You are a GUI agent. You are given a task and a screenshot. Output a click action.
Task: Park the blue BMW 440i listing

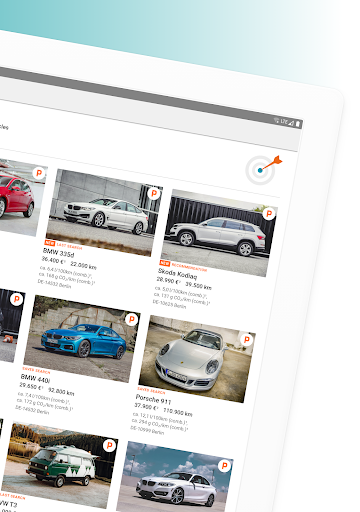[132, 319]
